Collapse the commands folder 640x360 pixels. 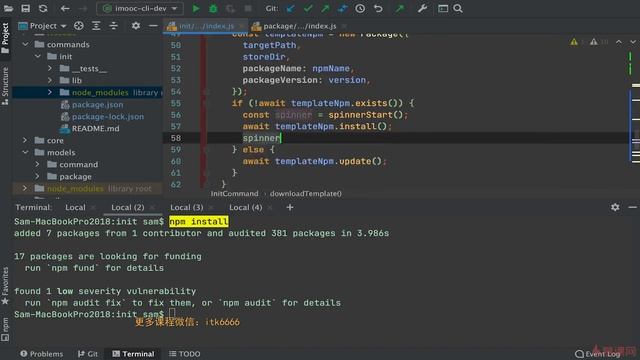click(x=26, y=44)
